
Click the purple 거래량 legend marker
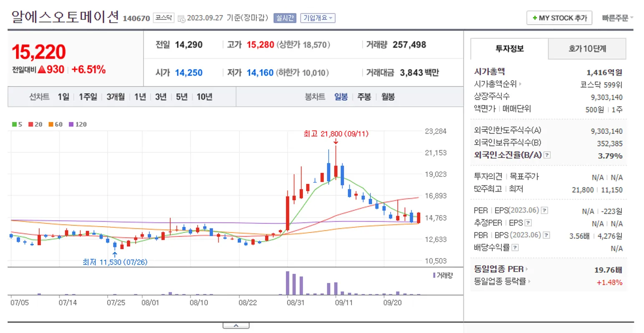click(x=434, y=275)
